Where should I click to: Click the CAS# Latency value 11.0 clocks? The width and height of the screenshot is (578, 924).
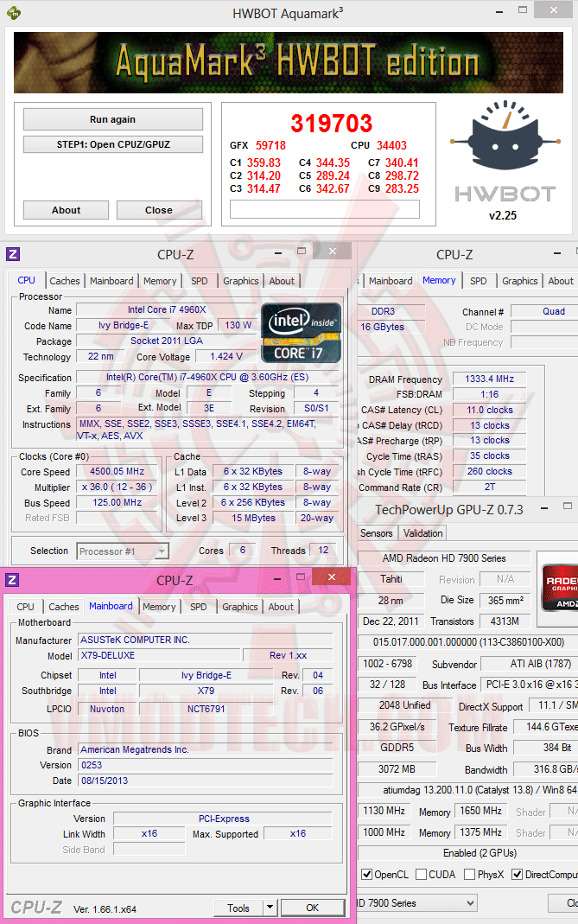pyautogui.click(x=489, y=410)
